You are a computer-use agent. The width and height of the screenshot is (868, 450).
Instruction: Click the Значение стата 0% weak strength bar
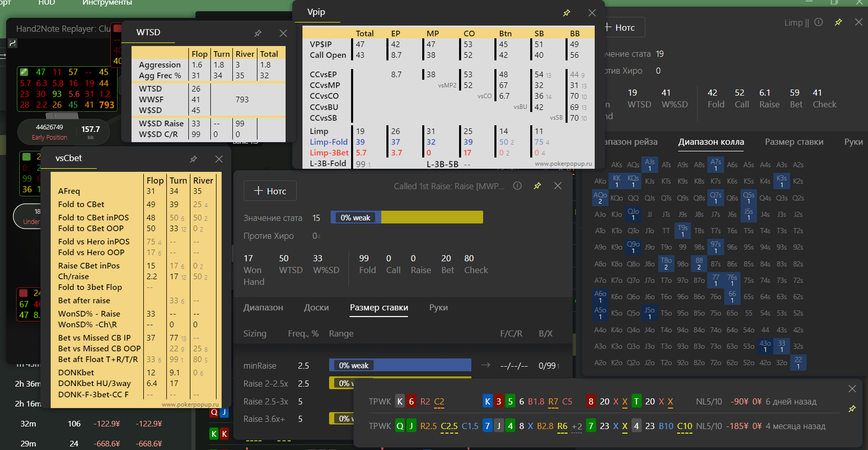coord(407,217)
